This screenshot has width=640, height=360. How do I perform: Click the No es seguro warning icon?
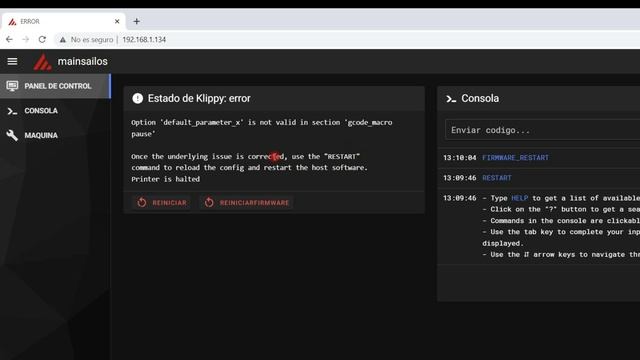(62, 40)
